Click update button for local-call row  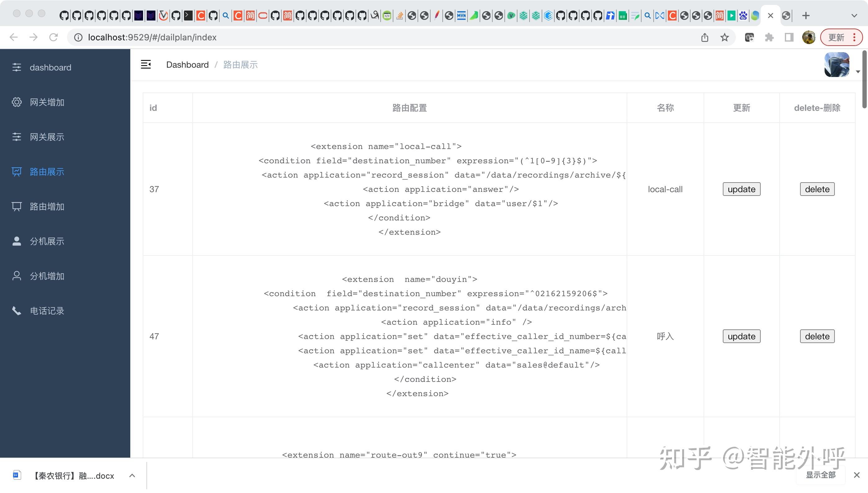pos(741,189)
